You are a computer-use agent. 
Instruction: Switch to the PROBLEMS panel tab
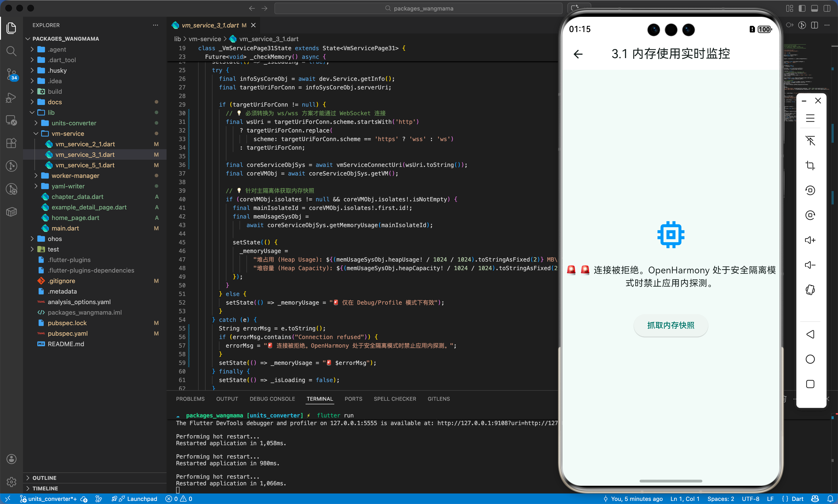(190, 399)
